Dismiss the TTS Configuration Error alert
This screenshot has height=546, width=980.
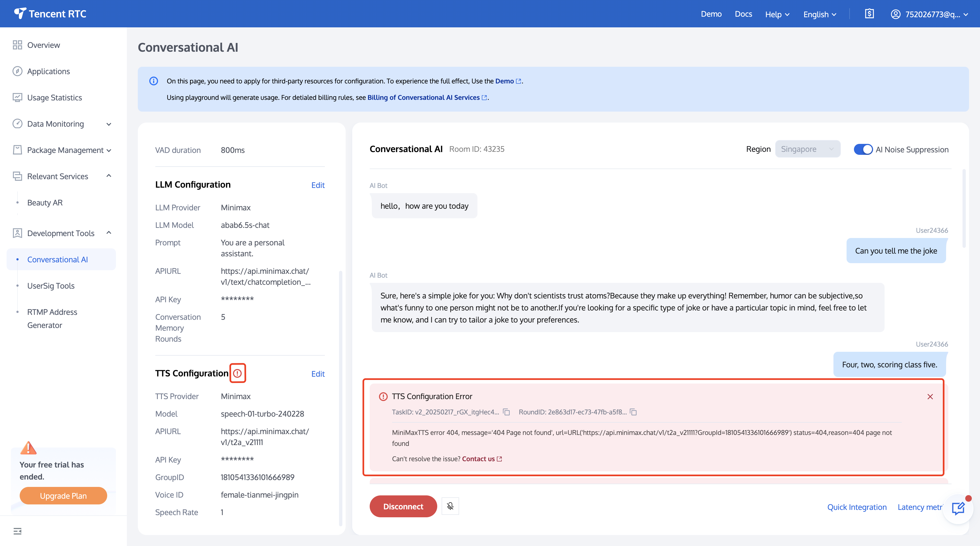pos(930,396)
